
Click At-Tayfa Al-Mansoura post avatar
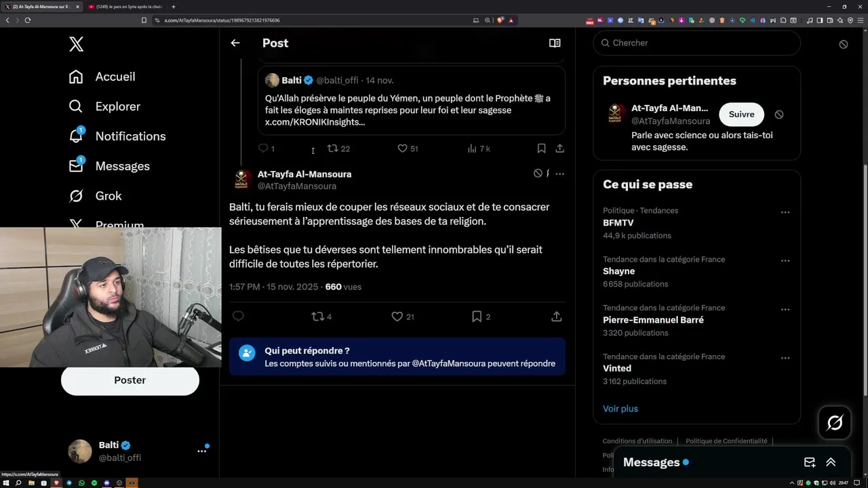point(242,180)
